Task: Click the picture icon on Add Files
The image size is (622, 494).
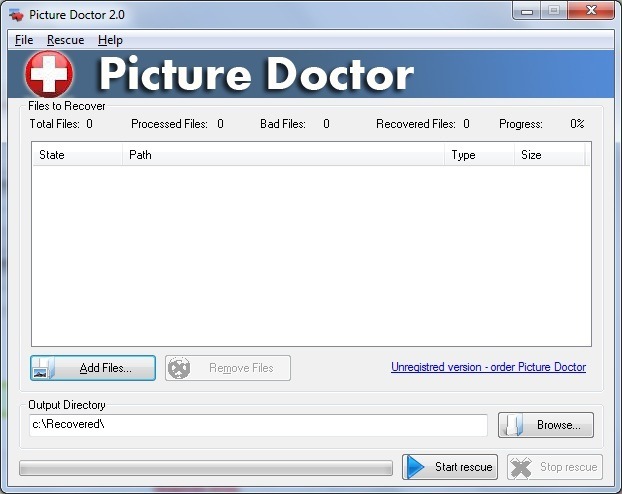Action: tap(43, 368)
